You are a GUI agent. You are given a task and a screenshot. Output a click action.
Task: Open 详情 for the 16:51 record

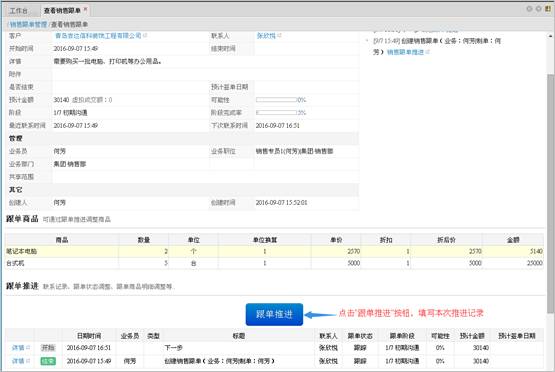(18, 348)
